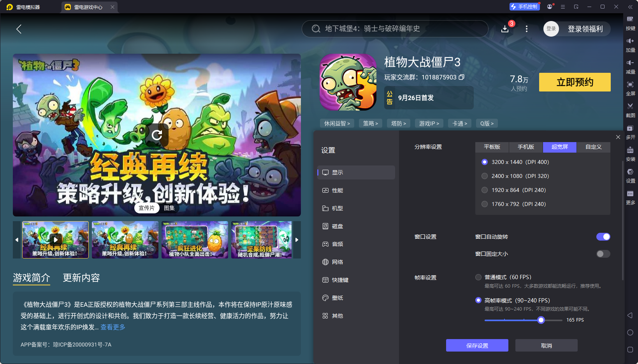The height and width of the screenshot is (364, 638).
Task: Show previous screenshots with left carousel arrow
Action: click(x=17, y=240)
